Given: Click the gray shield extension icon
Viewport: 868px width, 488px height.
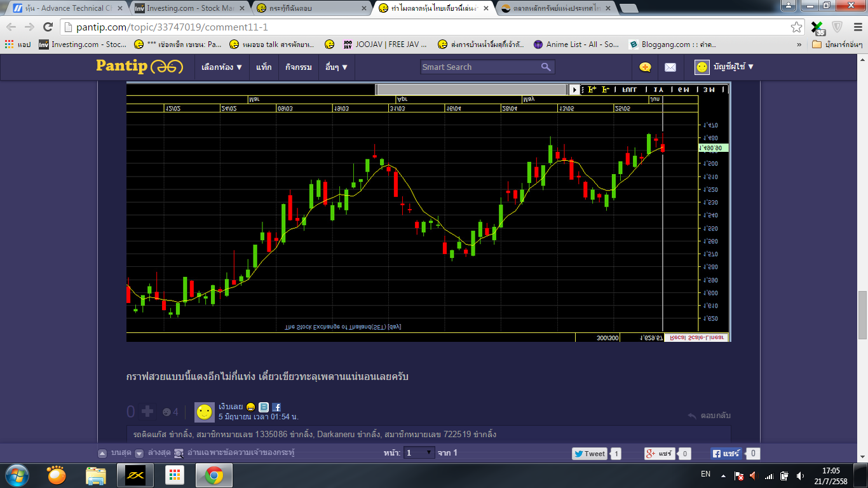Looking at the screenshot, I should pos(837,27).
